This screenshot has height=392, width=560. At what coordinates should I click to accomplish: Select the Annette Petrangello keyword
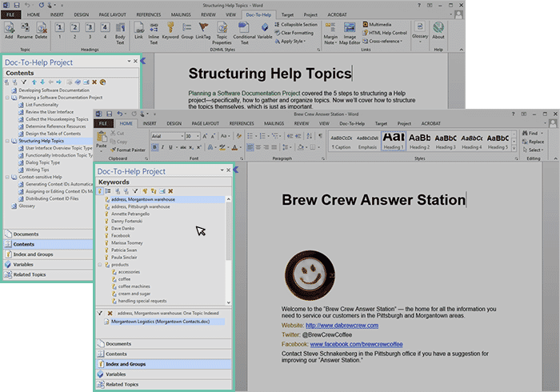(x=130, y=214)
